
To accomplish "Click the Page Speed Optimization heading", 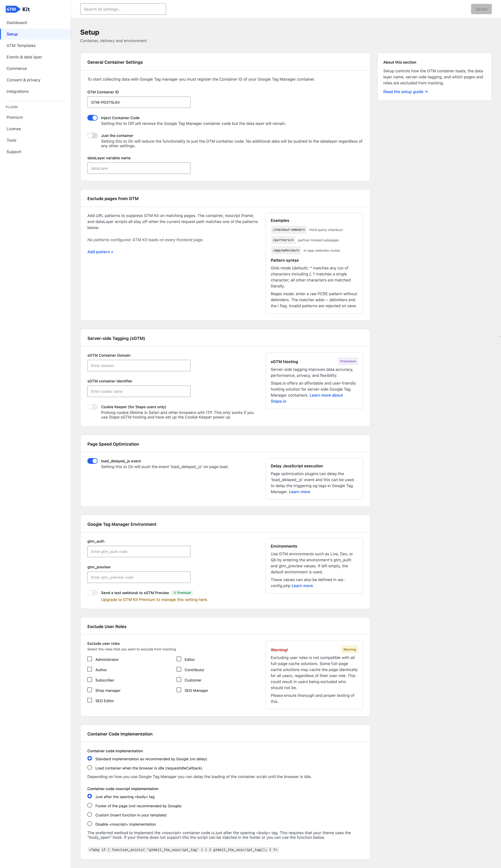I will click(113, 444).
